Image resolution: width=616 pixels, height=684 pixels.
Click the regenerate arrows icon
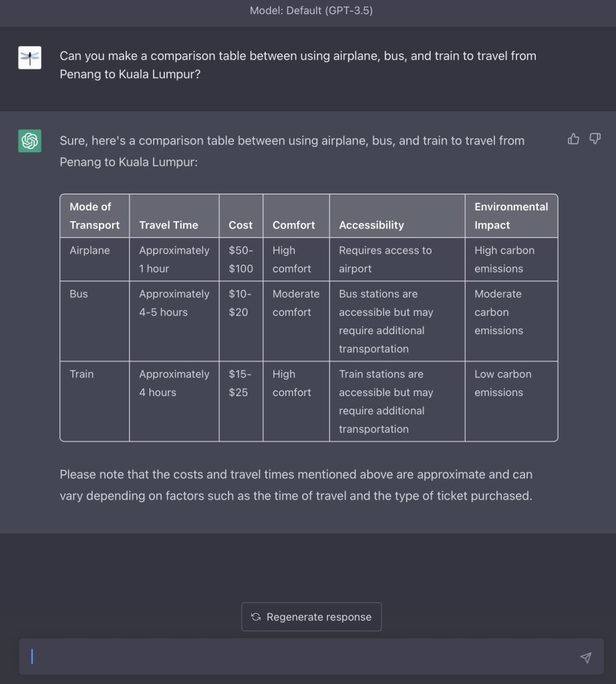point(256,617)
